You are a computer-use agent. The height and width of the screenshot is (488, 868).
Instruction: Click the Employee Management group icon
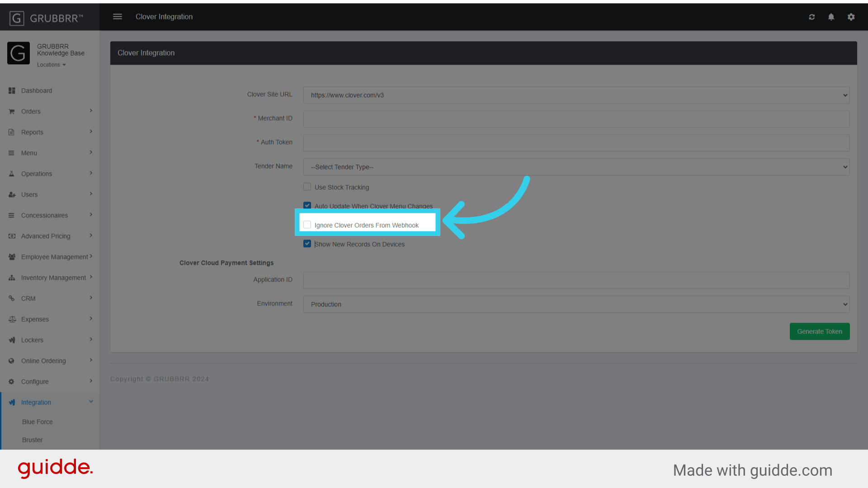(12, 257)
